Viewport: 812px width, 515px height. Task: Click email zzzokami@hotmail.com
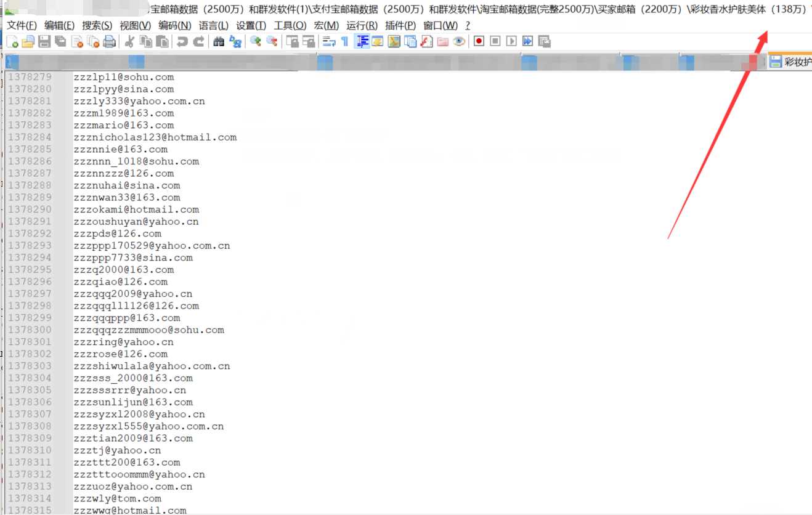tap(136, 209)
